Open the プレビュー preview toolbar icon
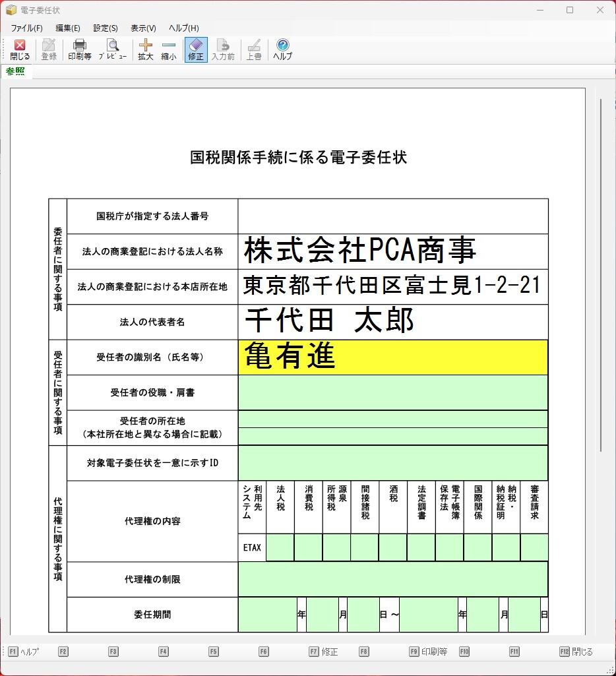Screen dimensions: 616x676 pyautogui.click(x=113, y=50)
